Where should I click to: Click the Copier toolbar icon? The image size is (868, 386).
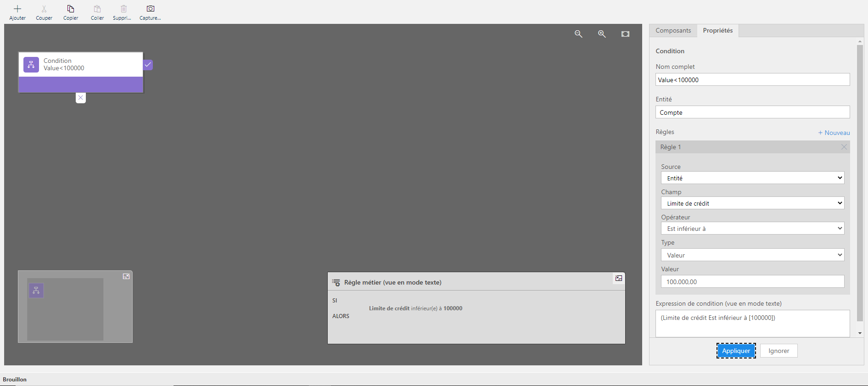click(x=71, y=9)
